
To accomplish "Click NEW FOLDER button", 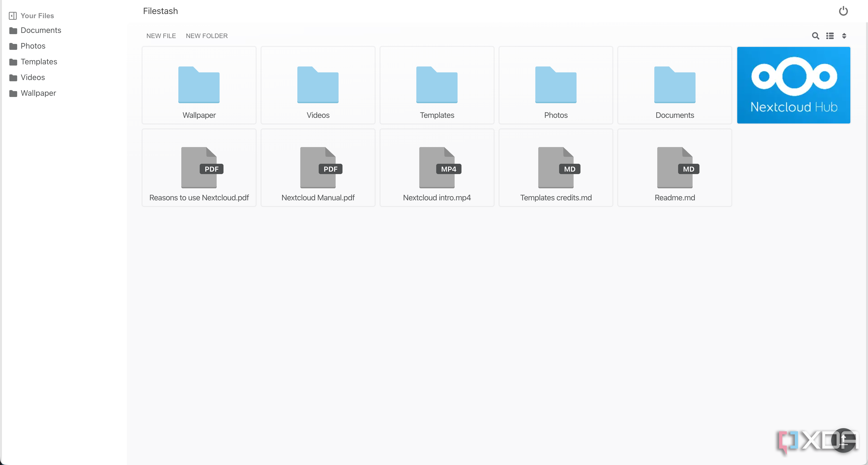I will [207, 36].
